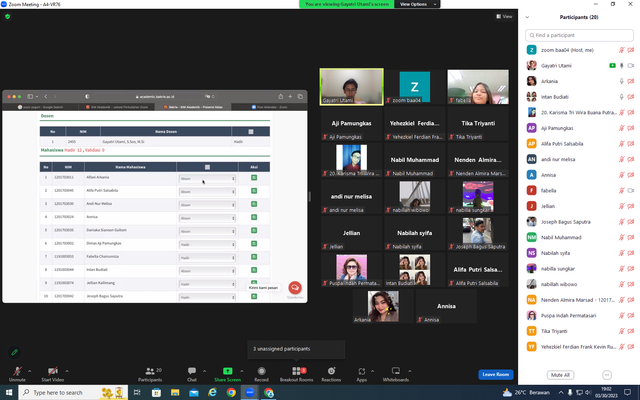Click the red chat bubble widget on webpage
This screenshot has height=400, width=640.
295,287
